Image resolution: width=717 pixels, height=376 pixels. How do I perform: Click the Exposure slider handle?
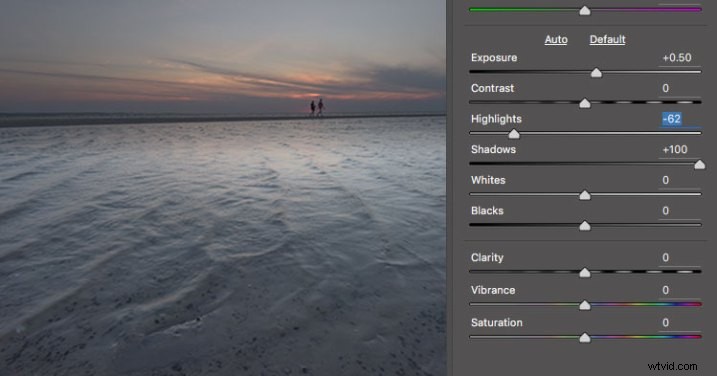[596, 73]
